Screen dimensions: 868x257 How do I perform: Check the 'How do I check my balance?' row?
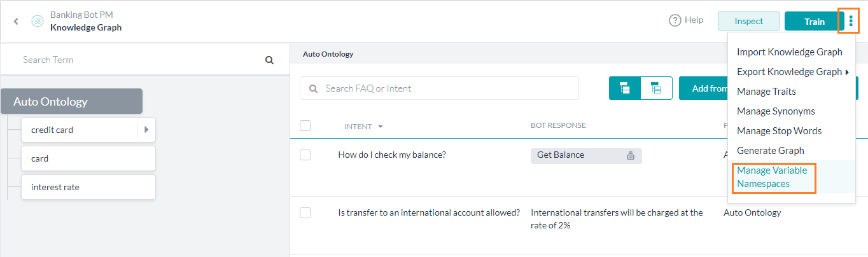(305, 155)
